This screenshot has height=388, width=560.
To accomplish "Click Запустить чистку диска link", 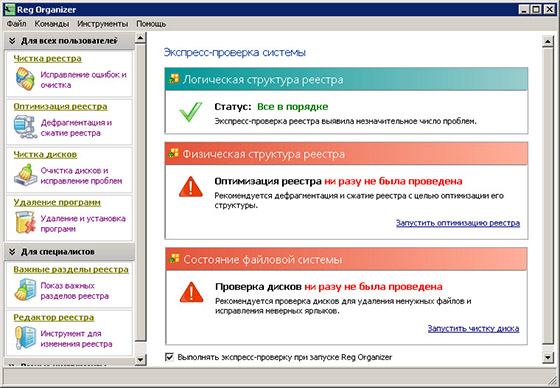I will (474, 328).
